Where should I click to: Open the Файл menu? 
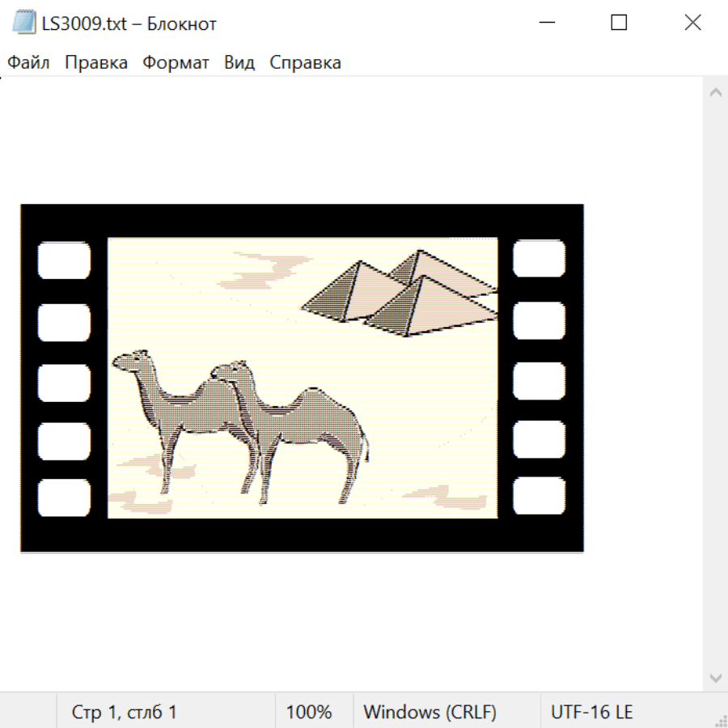(x=28, y=62)
